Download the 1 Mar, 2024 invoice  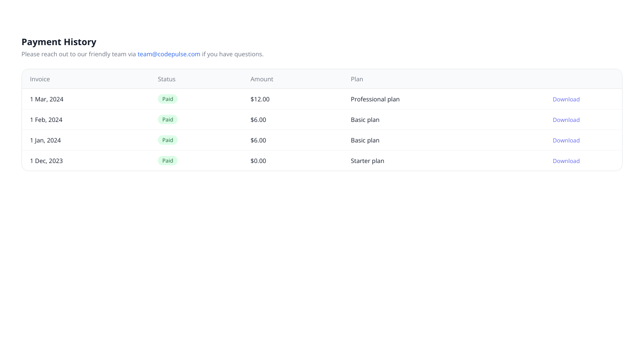click(566, 99)
